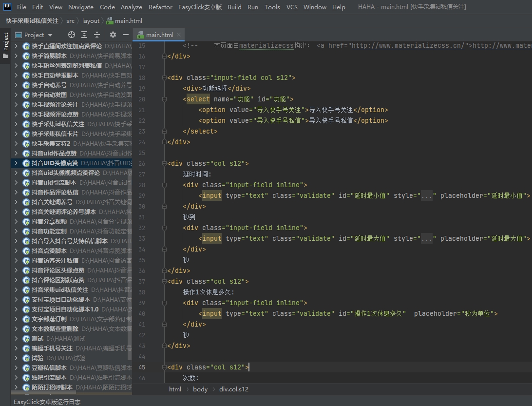Expand the 抖音UID头像点赞 tree node arrow
The width and height of the screenshot is (532, 406).
click(16, 163)
